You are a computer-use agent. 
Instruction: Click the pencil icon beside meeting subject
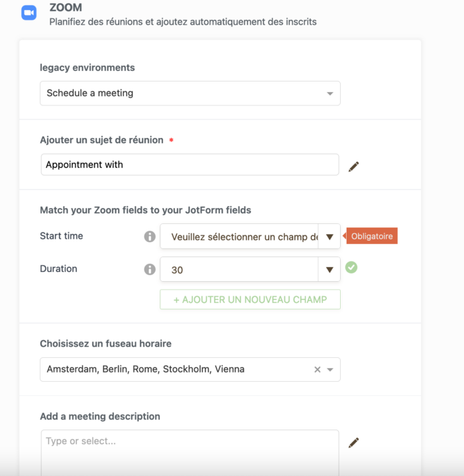[x=354, y=166]
